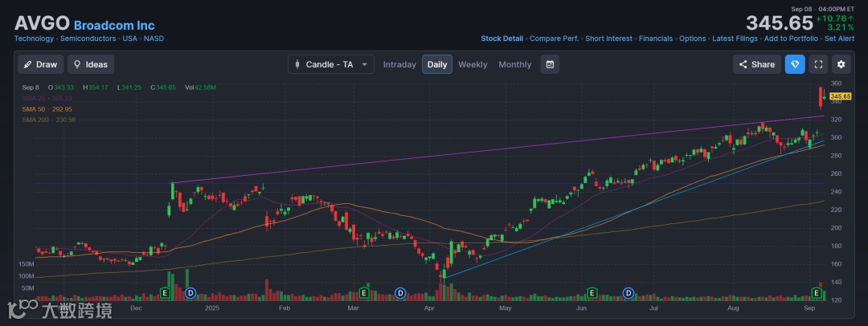Screen dimensions: 868x326
Task: Click the large 345.65 last price
Action: tap(778, 23)
